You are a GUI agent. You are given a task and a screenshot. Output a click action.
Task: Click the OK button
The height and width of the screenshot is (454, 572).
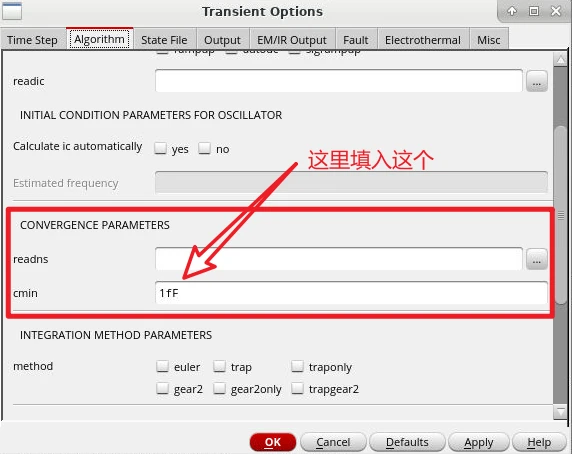tap(273, 442)
